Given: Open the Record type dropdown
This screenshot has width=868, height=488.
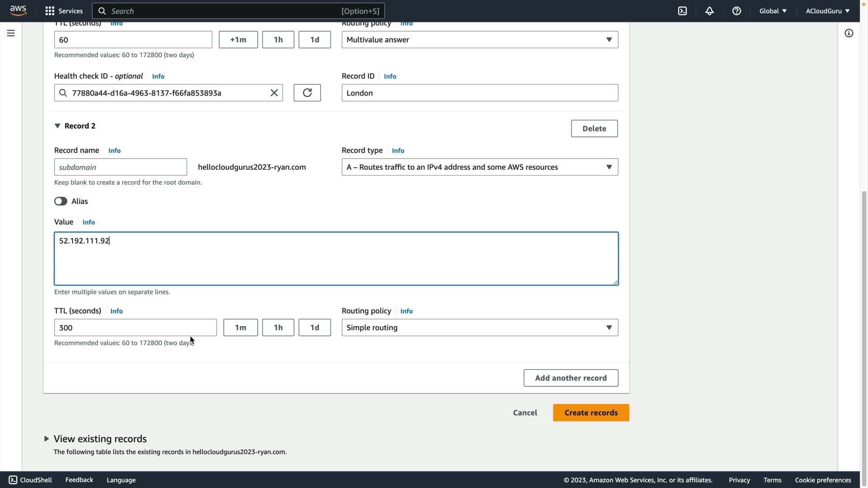Looking at the screenshot, I should [x=479, y=167].
